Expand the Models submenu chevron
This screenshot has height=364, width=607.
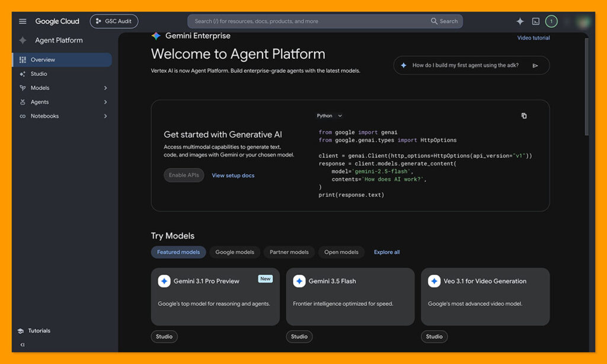[x=106, y=88]
